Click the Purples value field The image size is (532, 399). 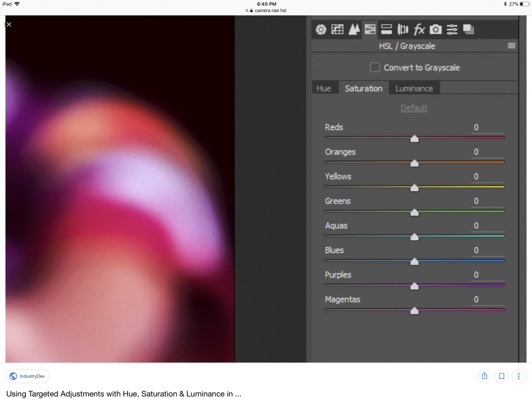coord(487,275)
